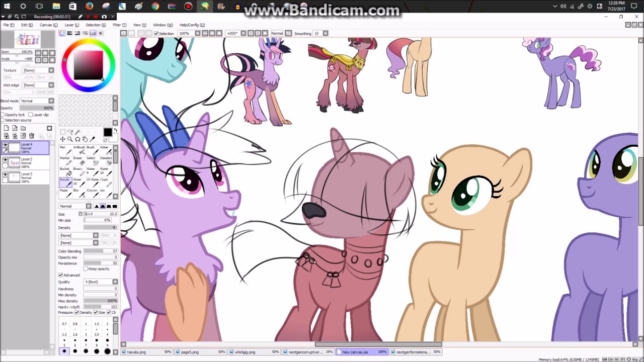Show the RGB sliders panel

[69, 33]
